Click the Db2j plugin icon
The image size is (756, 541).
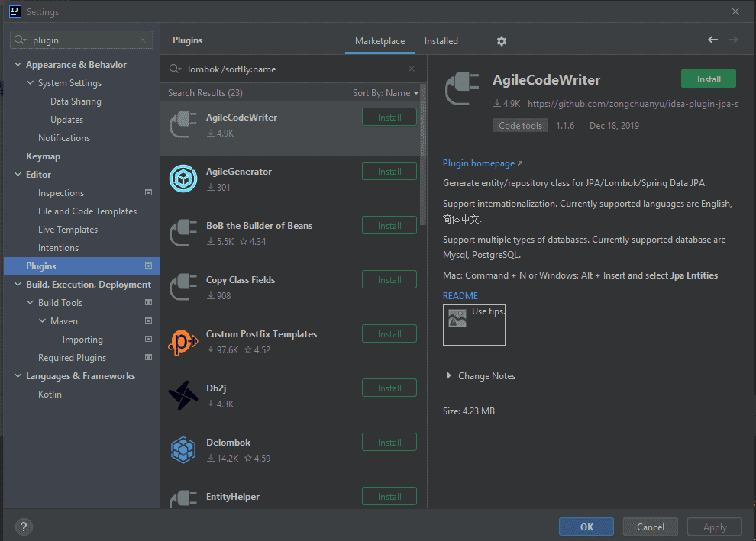coord(183,395)
